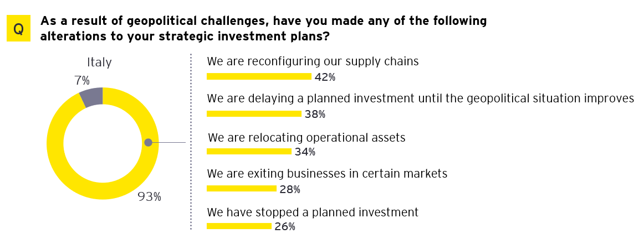644x244 pixels.
Task: Click the 7% donut label
Action: coord(82,80)
